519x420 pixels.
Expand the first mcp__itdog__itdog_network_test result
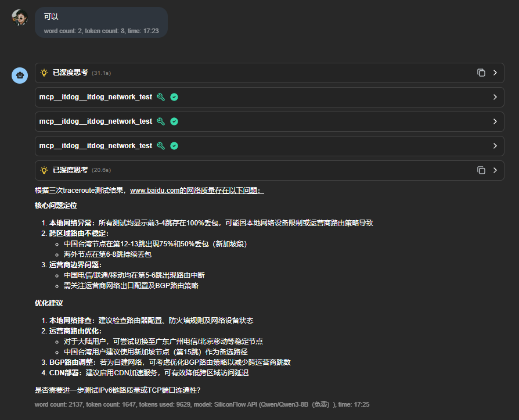[x=495, y=97]
